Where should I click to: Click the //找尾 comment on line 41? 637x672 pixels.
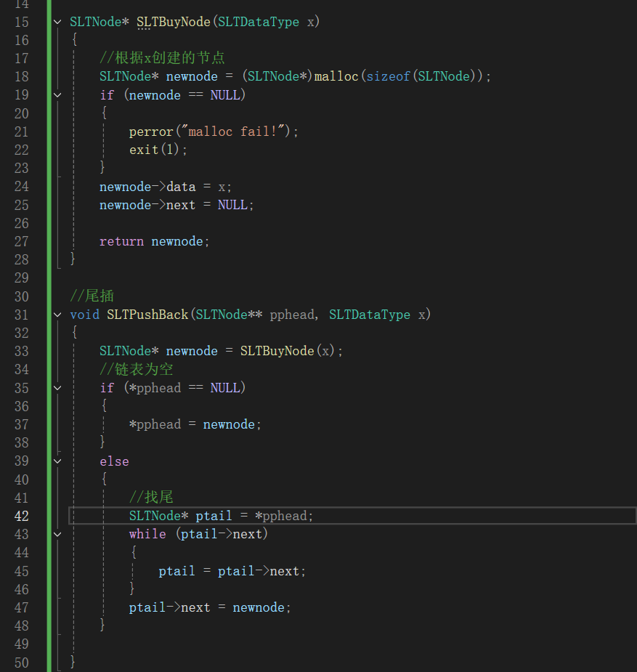click(x=151, y=497)
